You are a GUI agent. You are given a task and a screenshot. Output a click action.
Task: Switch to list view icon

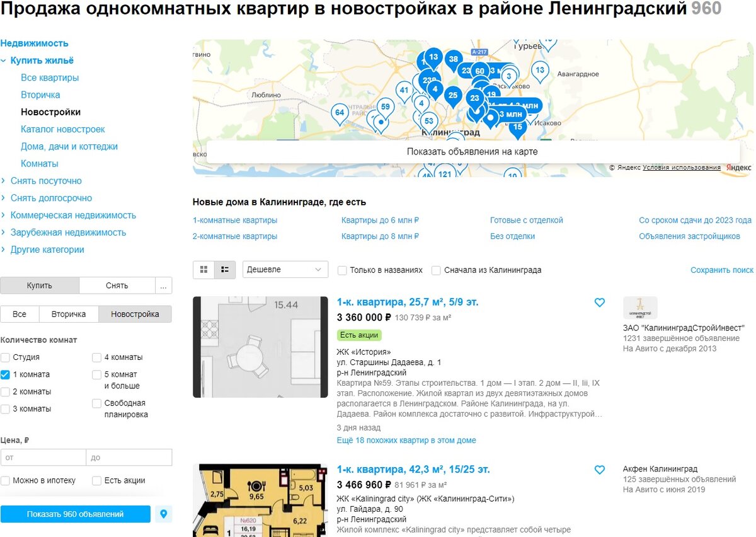tap(225, 270)
